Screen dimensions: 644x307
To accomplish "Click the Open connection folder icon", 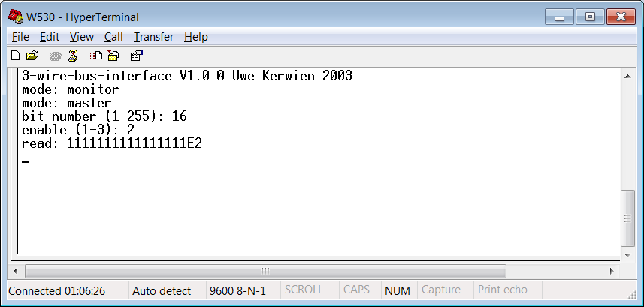I will [x=32, y=56].
